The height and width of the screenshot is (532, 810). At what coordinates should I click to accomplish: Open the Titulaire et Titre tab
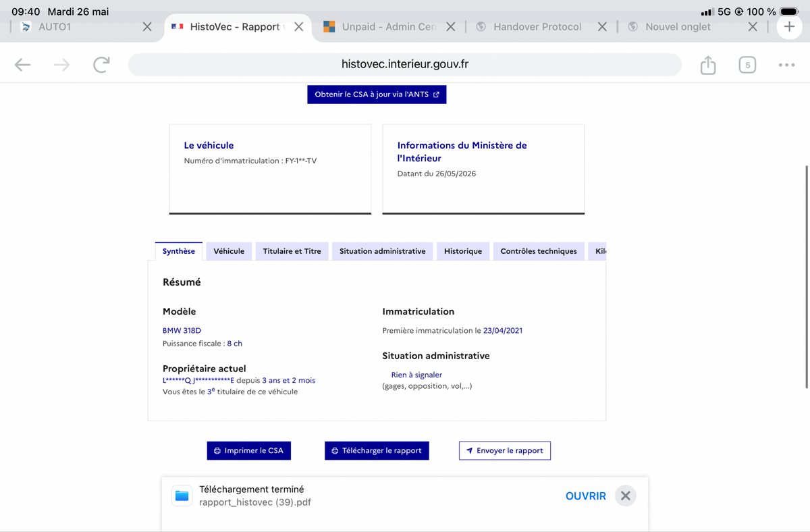point(292,251)
